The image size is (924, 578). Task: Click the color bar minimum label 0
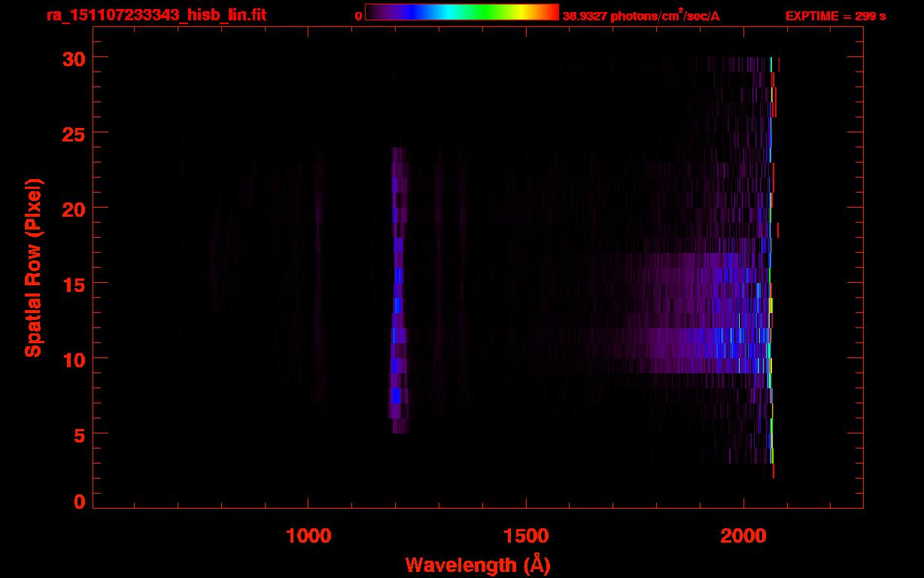pos(358,16)
